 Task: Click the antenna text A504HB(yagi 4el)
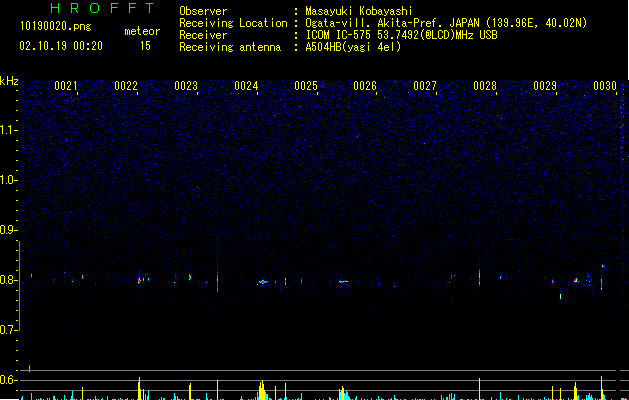click(x=353, y=47)
